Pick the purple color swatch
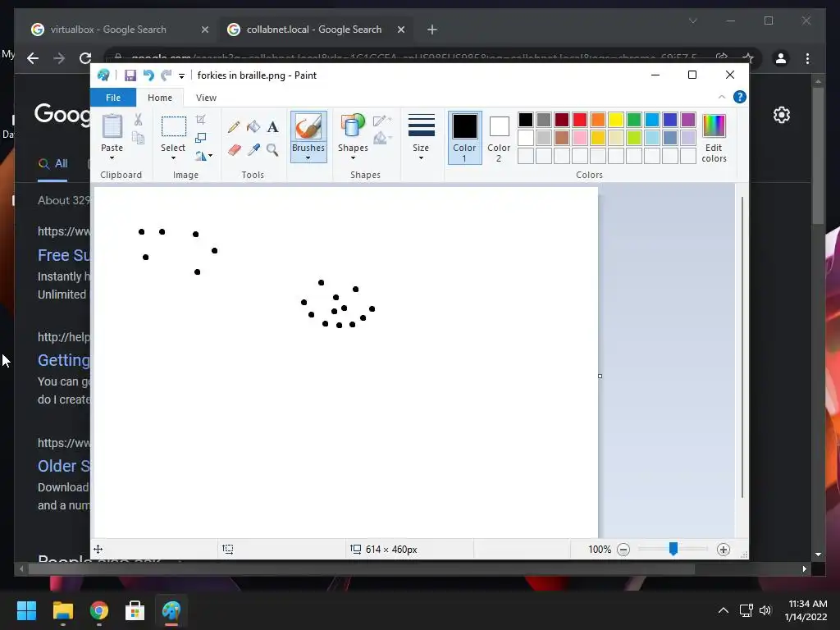 pyautogui.click(x=688, y=120)
